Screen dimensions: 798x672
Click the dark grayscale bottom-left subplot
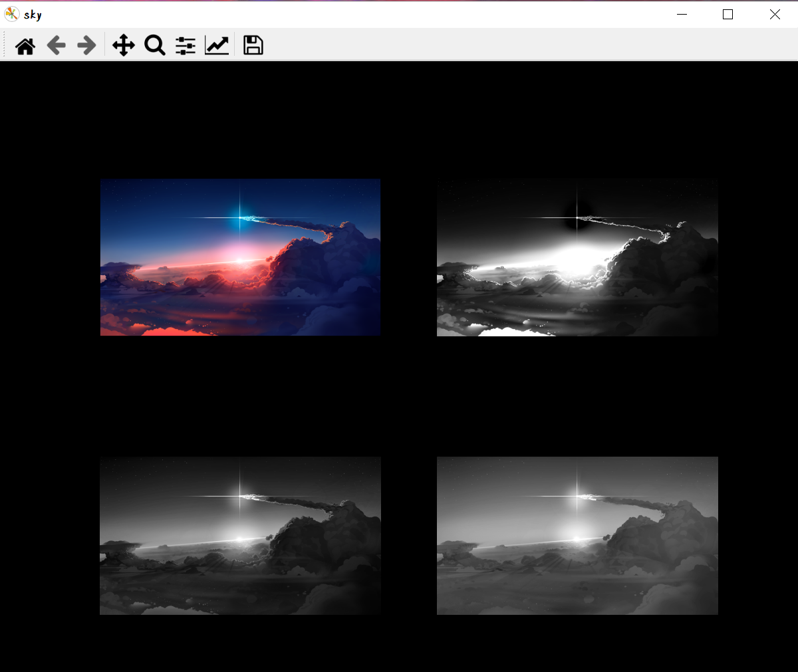tap(240, 536)
